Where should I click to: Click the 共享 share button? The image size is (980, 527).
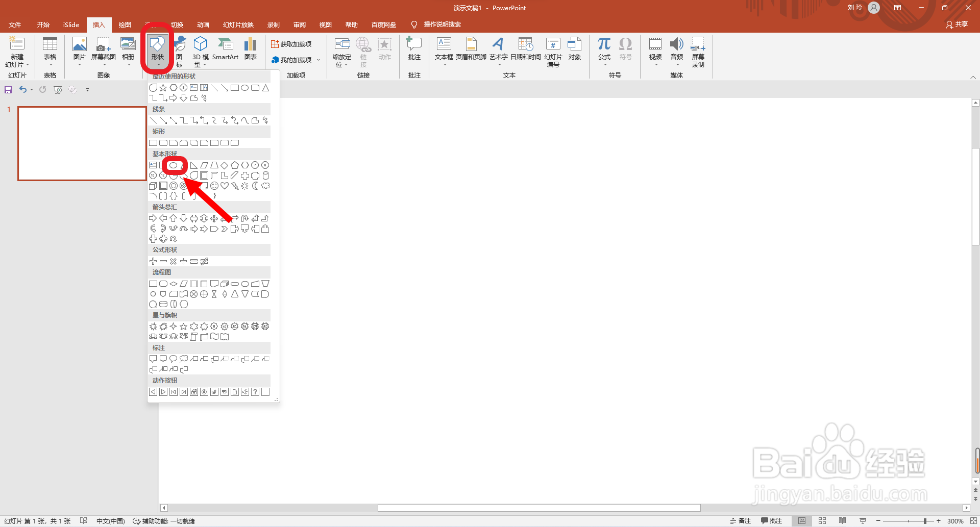957,24
